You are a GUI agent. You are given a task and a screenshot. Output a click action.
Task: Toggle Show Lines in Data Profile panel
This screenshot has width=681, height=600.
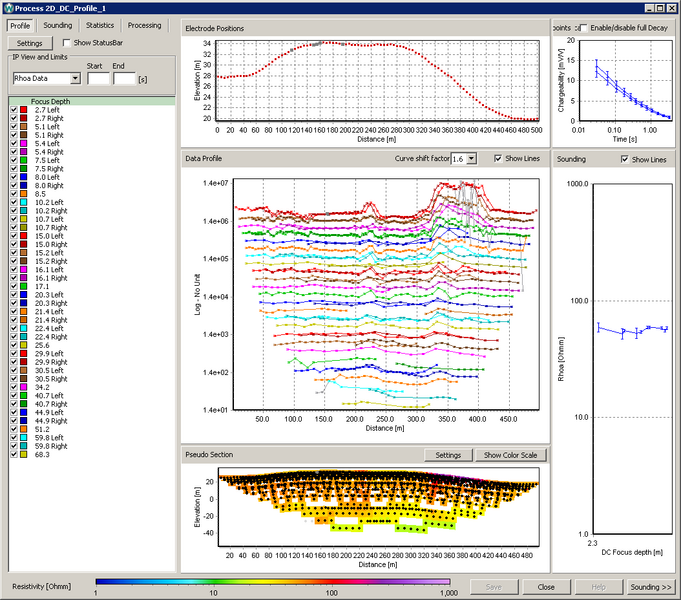[x=499, y=159]
